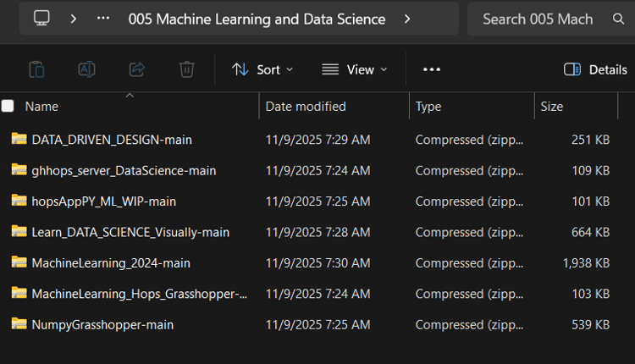Select the MachineLearning_2024-main file row

pos(111,262)
